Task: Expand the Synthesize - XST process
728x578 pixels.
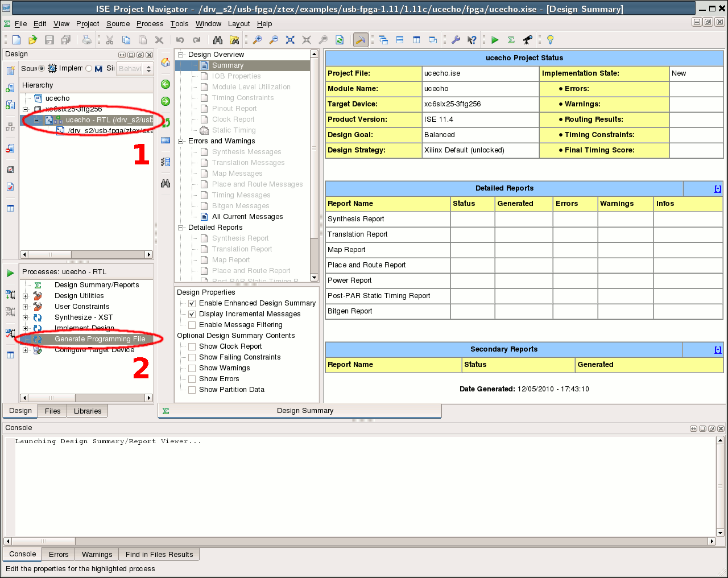Action: 25,317
